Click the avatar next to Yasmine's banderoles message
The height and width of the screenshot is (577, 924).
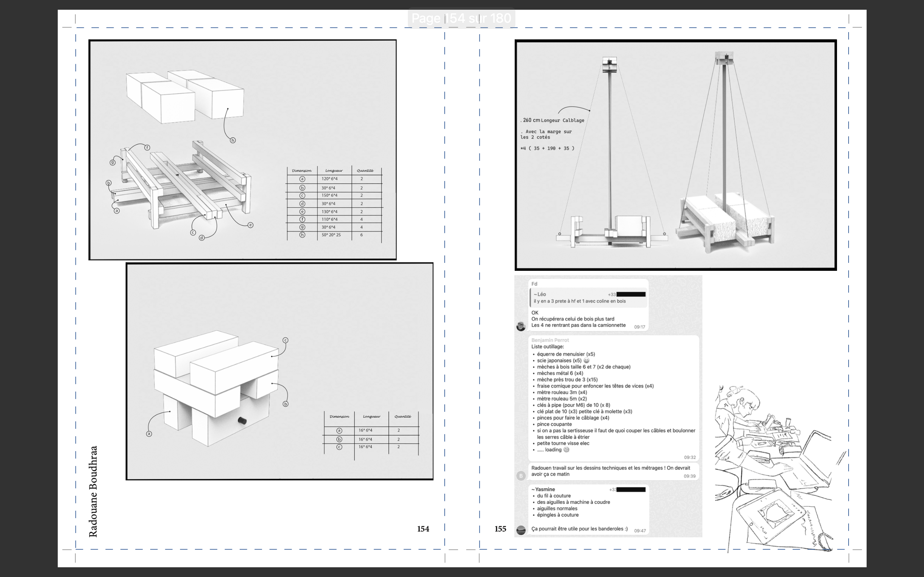click(x=521, y=530)
